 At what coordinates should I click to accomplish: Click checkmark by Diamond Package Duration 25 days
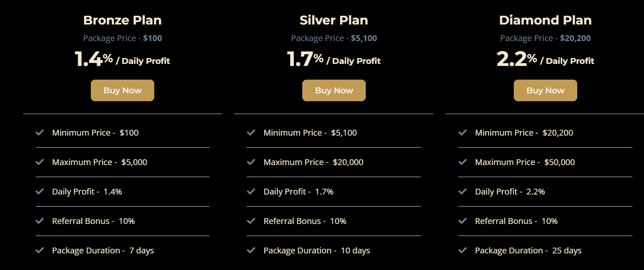462,251
